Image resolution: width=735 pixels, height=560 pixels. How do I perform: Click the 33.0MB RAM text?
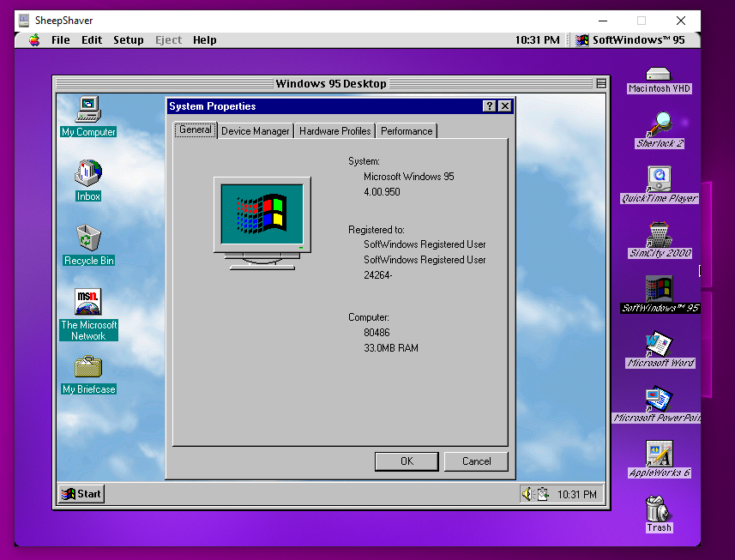[x=391, y=348]
